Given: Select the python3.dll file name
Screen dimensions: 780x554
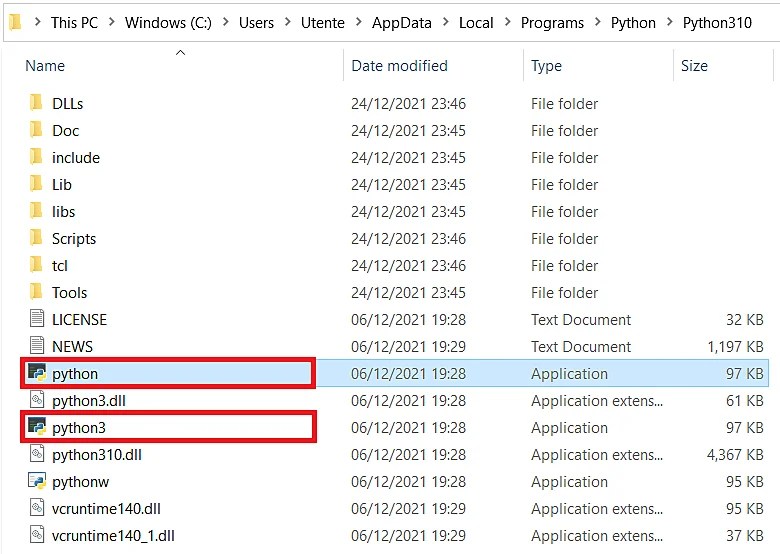Looking at the screenshot, I should [x=89, y=400].
